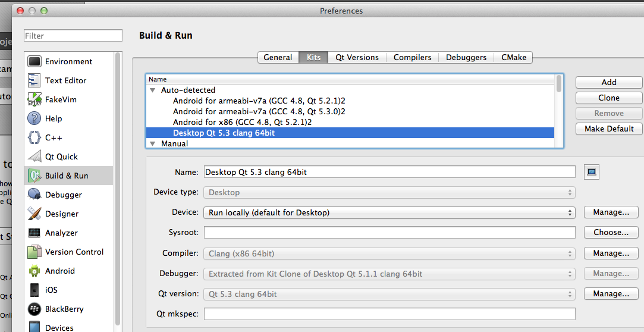Click the Build & Run Qt icon
Image resolution: width=644 pixels, height=332 pixels.
pos(34,176)
